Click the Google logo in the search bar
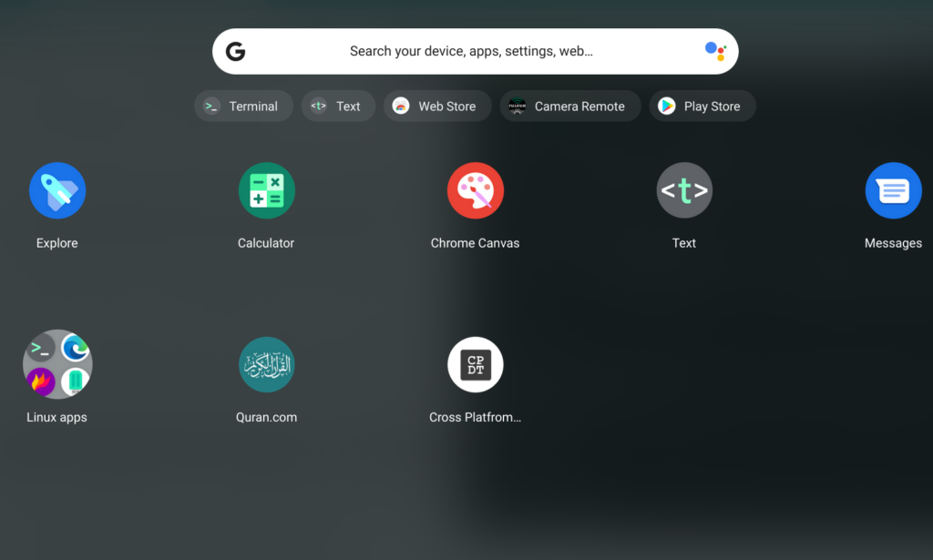 pos(235,51)
